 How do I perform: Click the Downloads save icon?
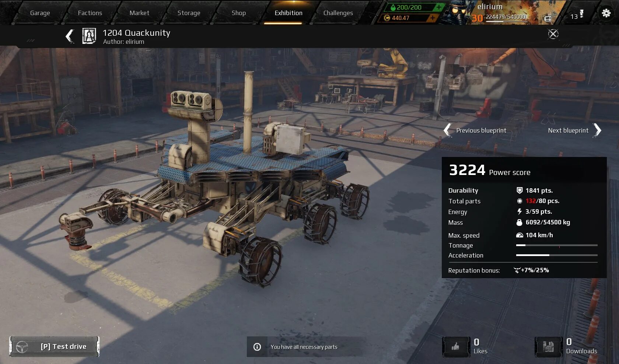tap(548, 347)
